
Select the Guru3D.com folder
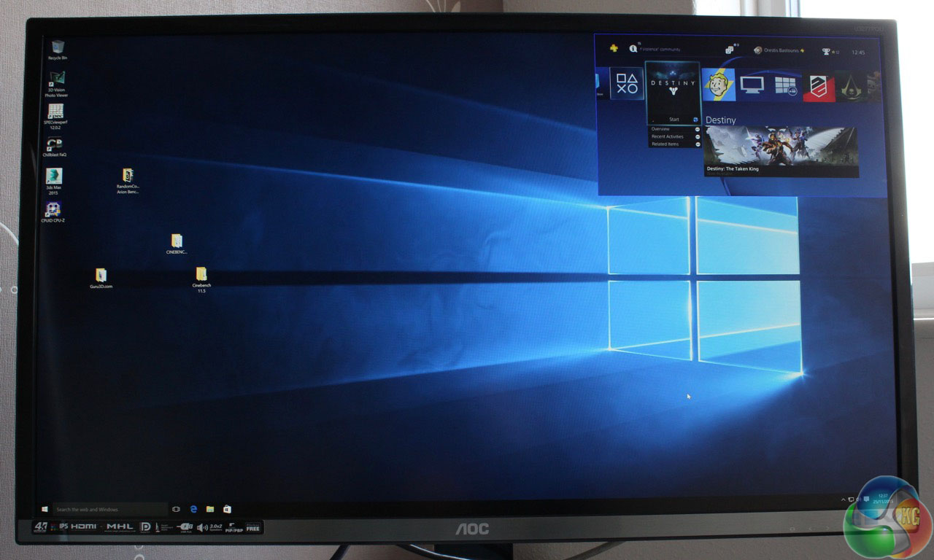[x=101, y=279]
